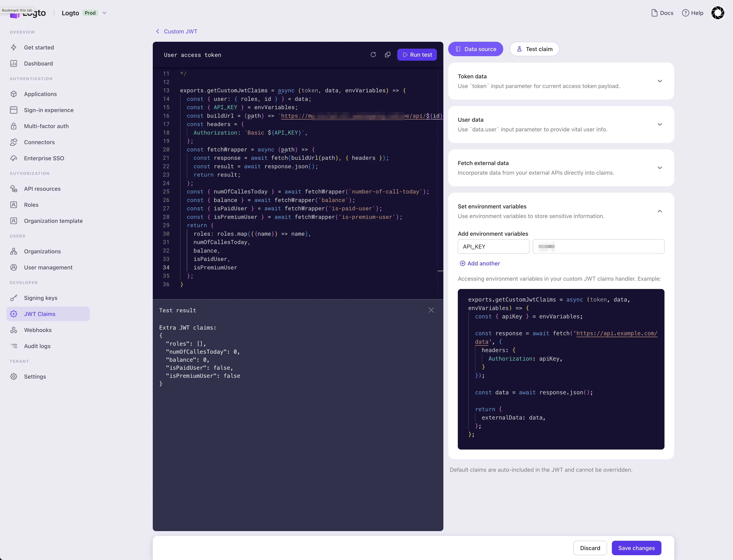Switch to the Data source tab
Viewport: 733px width, 560px height.
coord(476,49)
